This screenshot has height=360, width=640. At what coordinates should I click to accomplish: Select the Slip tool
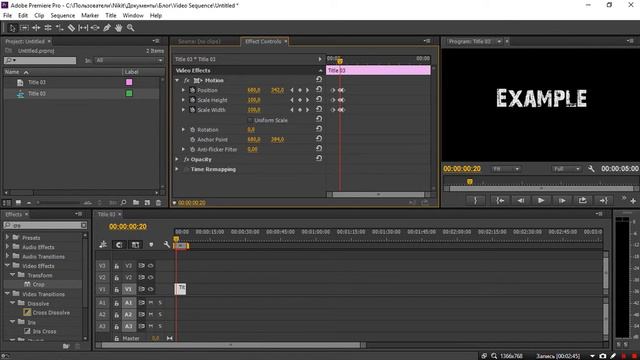pyautogui.click(x=83, y=28)
